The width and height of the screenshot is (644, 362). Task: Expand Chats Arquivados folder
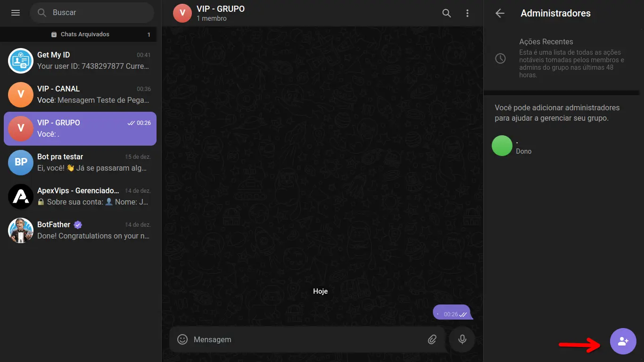[x=81, y=34]
